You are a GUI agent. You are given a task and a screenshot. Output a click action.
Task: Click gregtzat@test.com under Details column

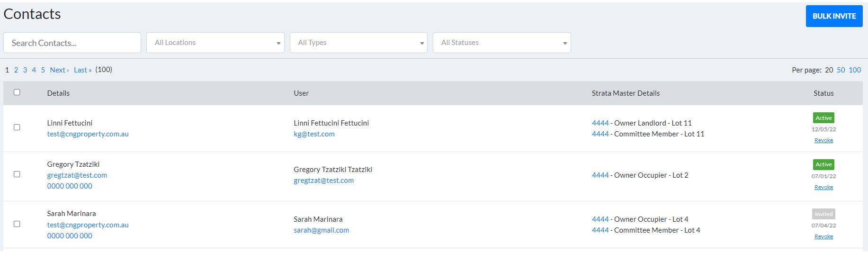pos(77,175)
